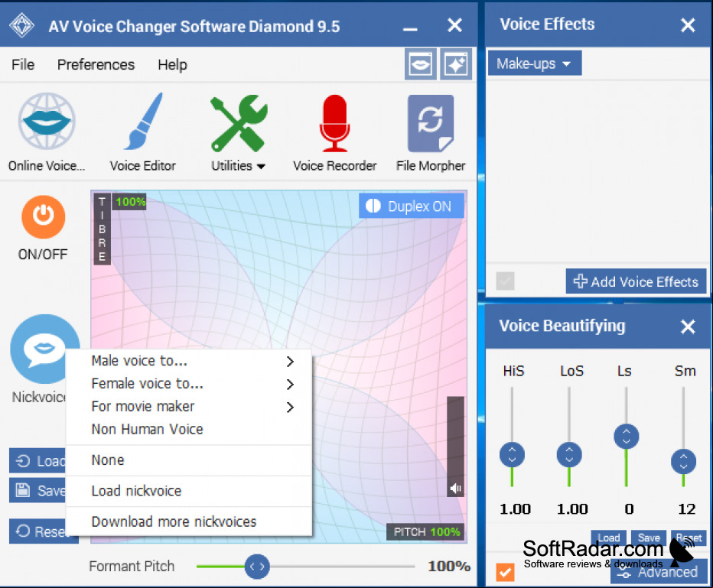This screenshot has height=588, width=713.
Task: Expand the Male voice to... submenu arrow
Action: (x=290, y=361)
